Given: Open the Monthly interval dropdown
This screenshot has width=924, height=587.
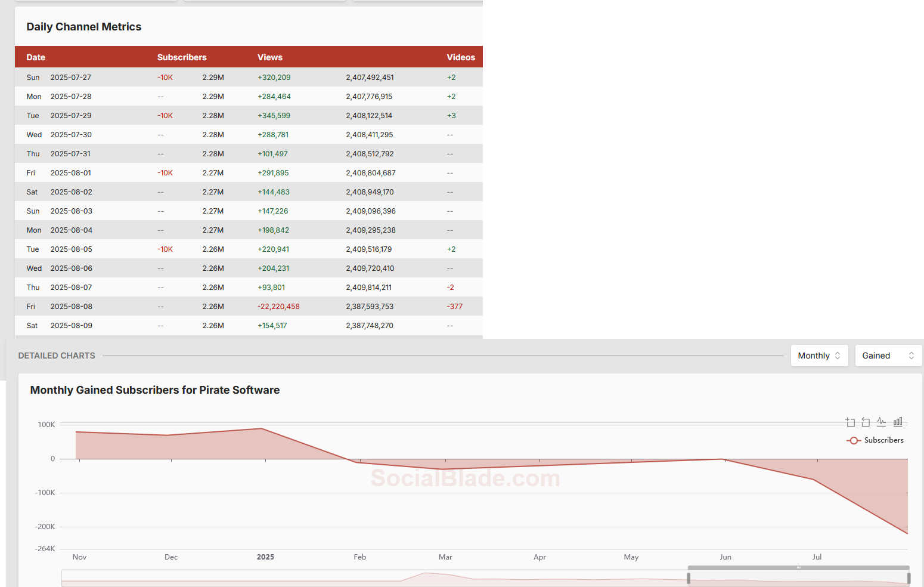Looking at the screenshot, I should tap(819, 356).
